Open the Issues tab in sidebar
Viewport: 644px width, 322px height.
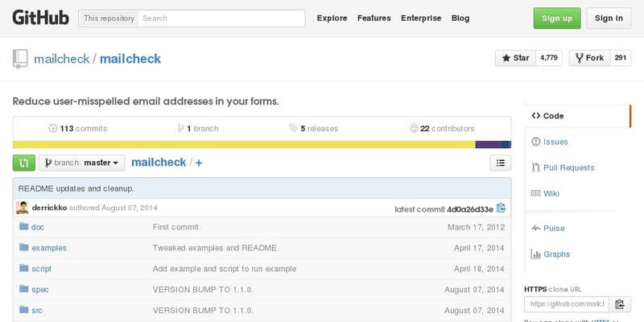[x=555, y=142]
